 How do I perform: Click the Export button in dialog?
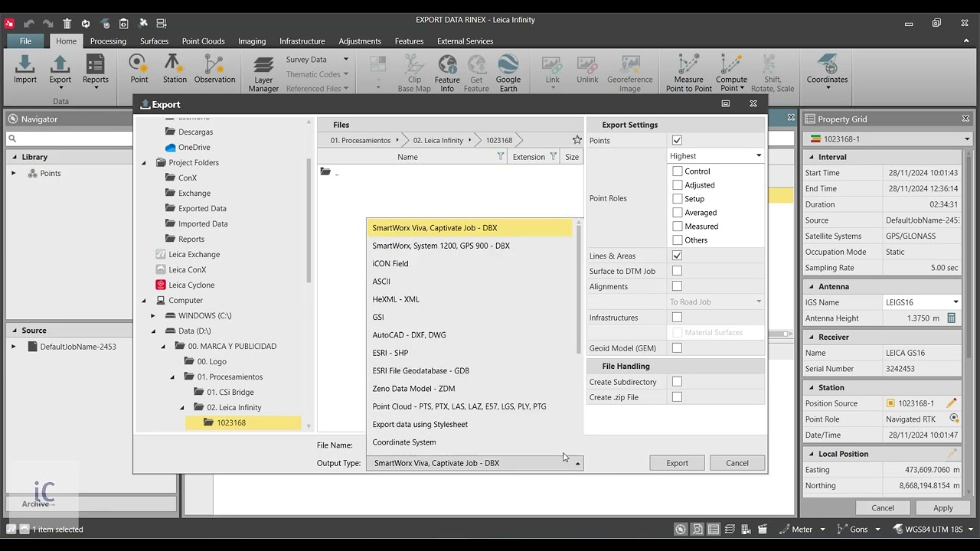click(677, 463)
